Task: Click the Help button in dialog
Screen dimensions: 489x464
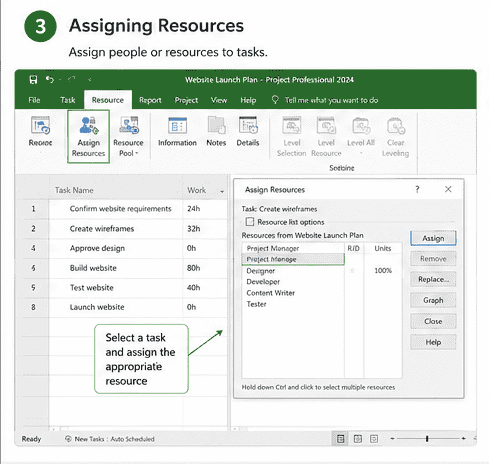Action: (433, 342)
